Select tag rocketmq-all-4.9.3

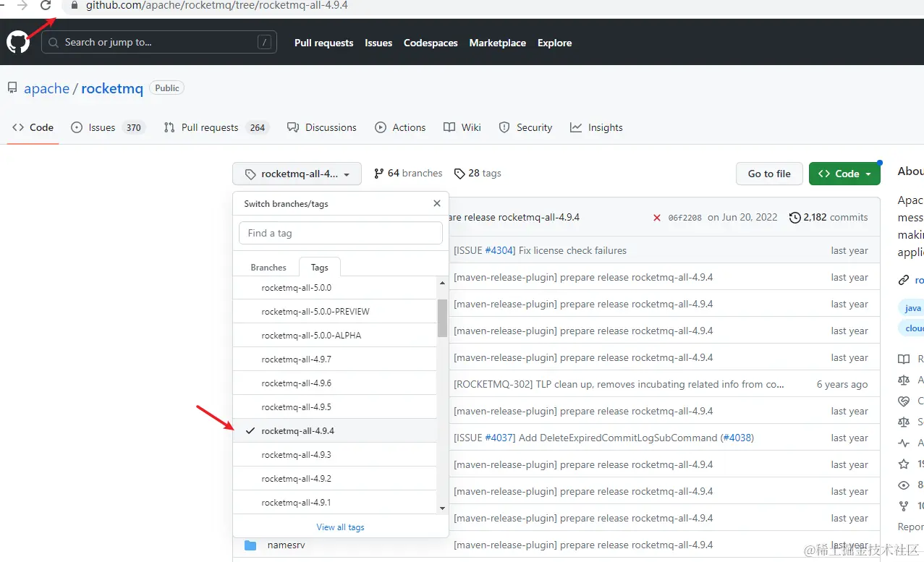point(335,454)
